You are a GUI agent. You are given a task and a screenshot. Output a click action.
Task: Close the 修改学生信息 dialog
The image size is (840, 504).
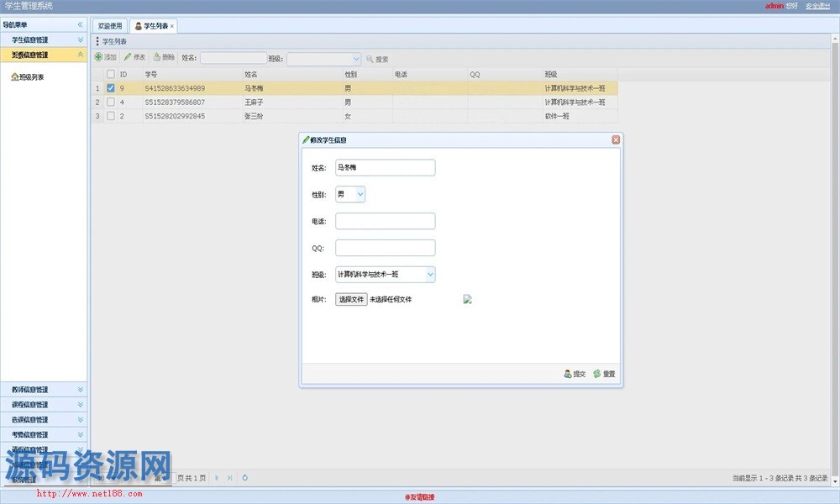616,140
